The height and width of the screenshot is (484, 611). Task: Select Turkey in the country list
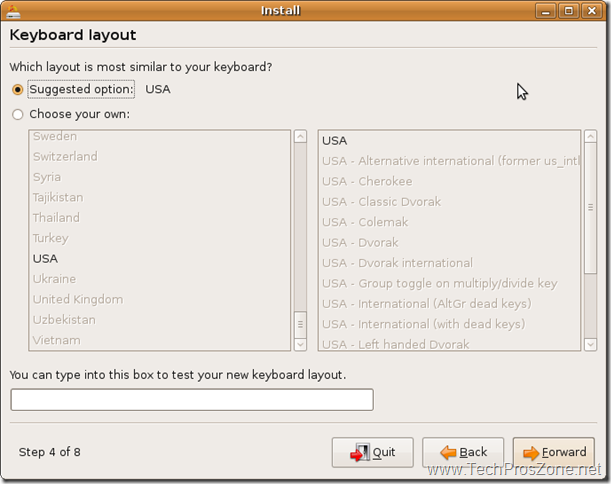tap(159, 238)
